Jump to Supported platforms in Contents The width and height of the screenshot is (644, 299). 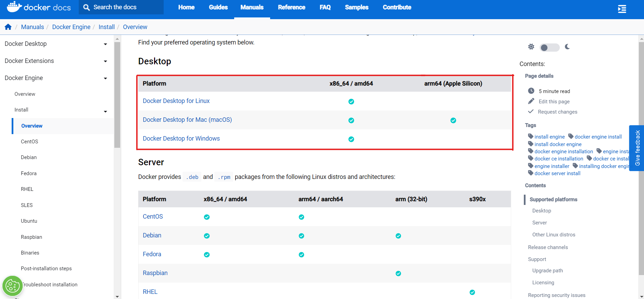tap(553, 199)
